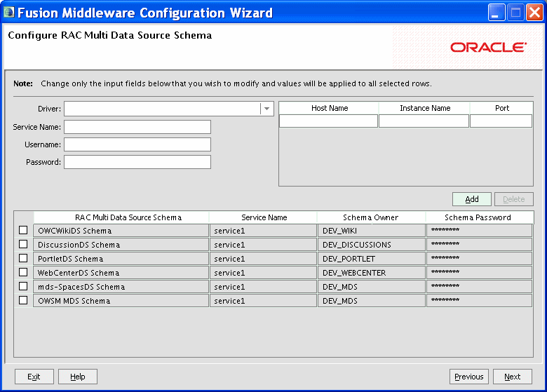Screen dimensions: 547x392
Task: Click DEV_MDS owner in OWSM MDS row
Action: (371, 301)
